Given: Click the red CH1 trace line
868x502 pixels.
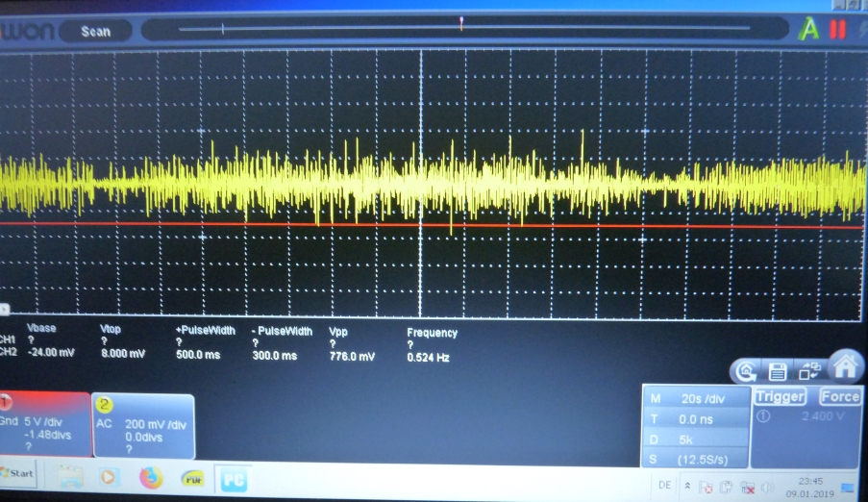Looking at the screenshot, I should [x=432, y=225].
